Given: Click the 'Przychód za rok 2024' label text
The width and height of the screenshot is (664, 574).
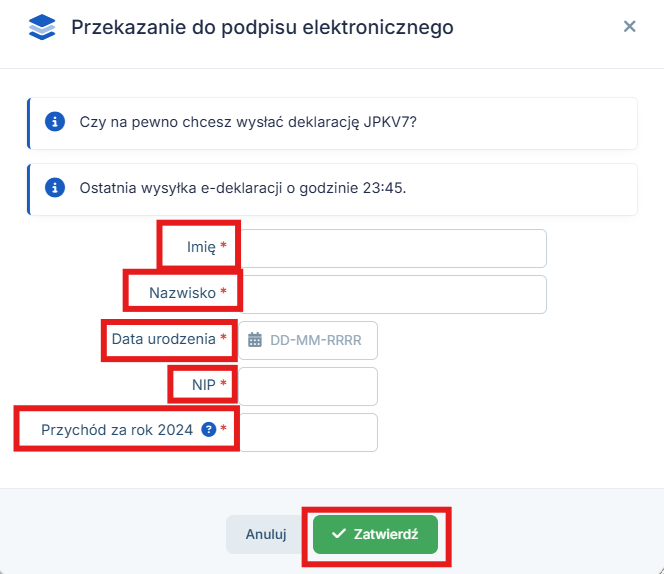Looking at the screenshot, I should 117,431.
